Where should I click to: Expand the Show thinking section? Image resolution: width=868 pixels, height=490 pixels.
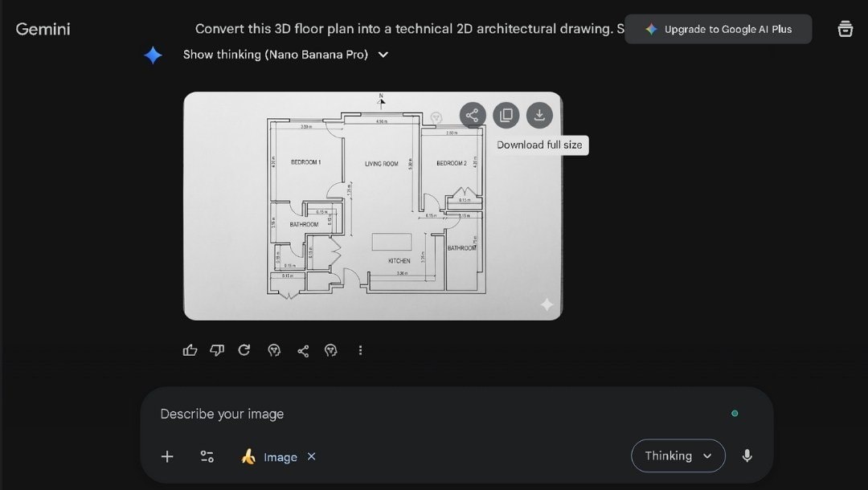(383, 55)
